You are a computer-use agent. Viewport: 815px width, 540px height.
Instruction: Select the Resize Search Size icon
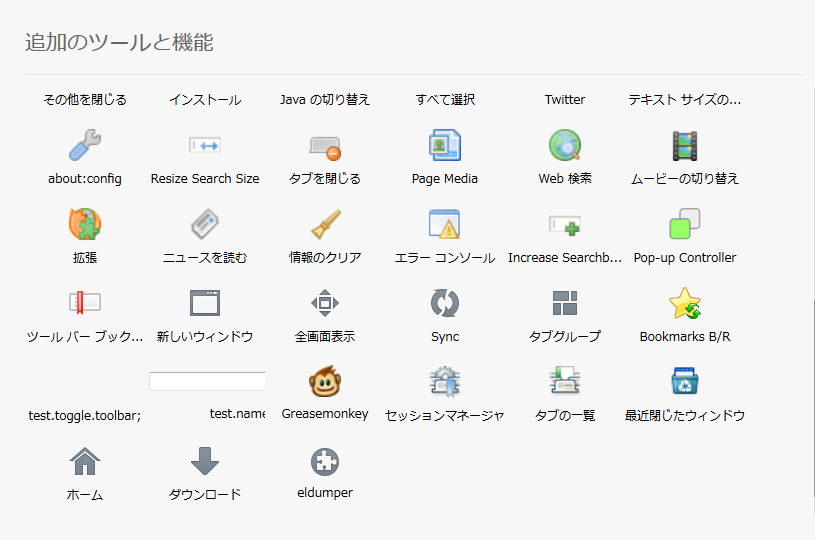tap(205, 145)
